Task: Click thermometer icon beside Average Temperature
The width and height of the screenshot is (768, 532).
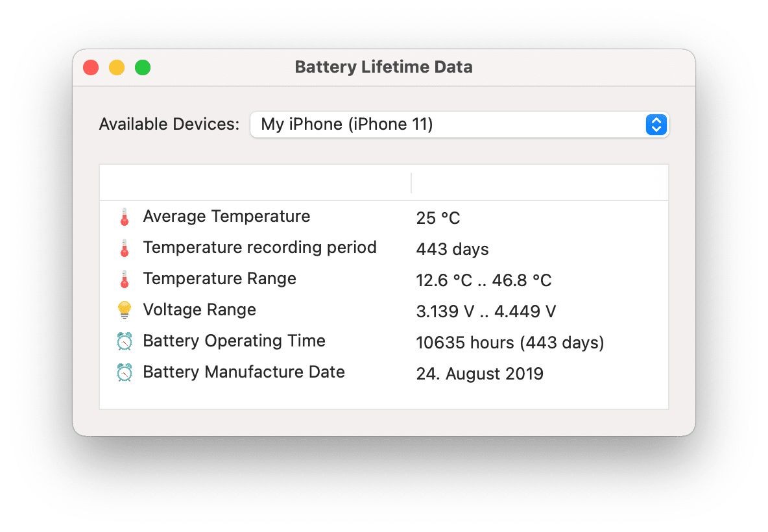Action: [125, 217]
